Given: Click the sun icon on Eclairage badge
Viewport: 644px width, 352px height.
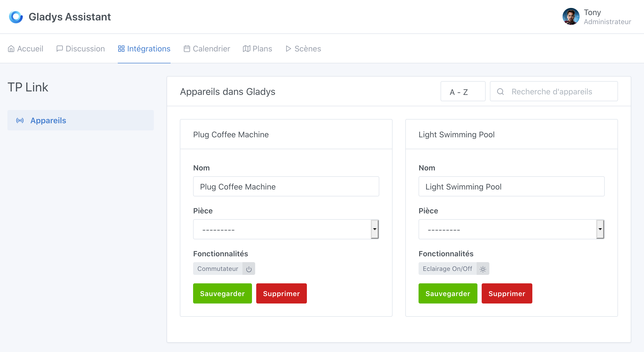Looking at the screenshot, I should pyautogui.click(x=483, y=269).
